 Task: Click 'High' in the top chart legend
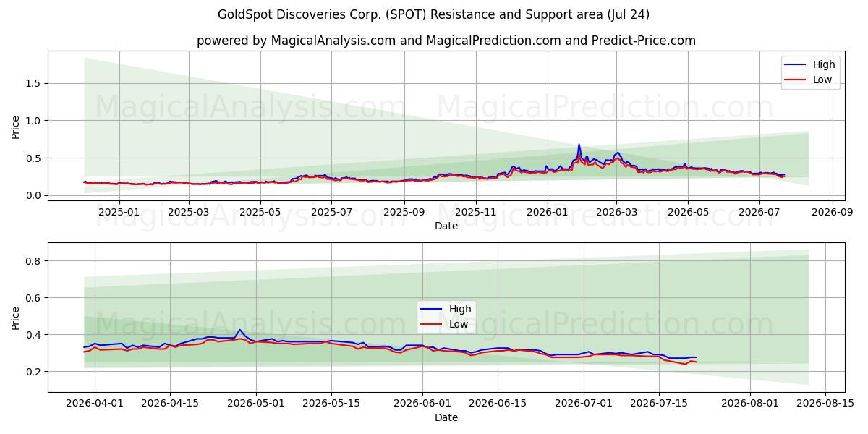tap(824, 64)
